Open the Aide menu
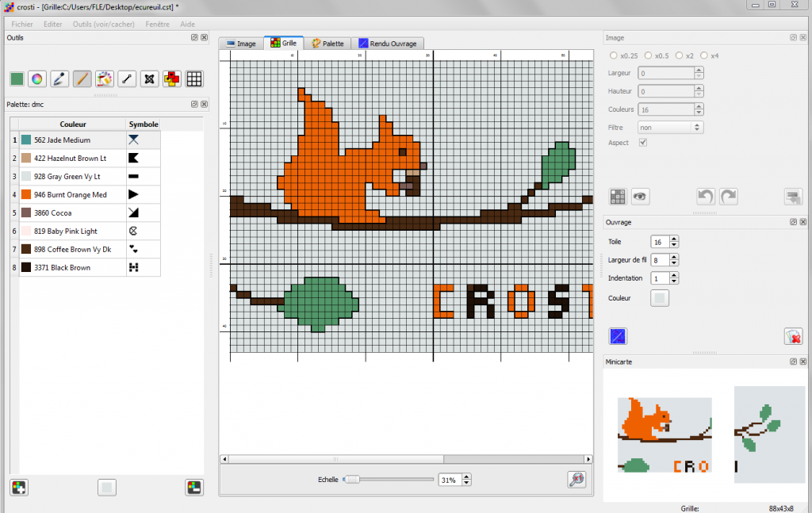 pos(187,24)
